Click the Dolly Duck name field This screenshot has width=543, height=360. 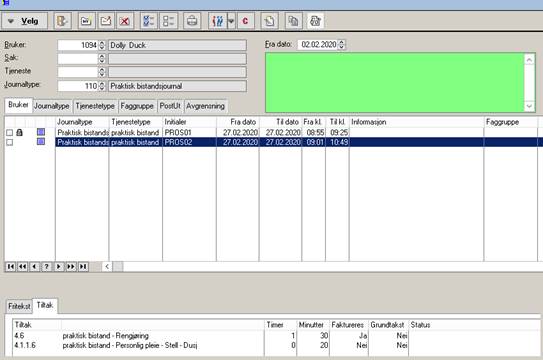point(177,45)
